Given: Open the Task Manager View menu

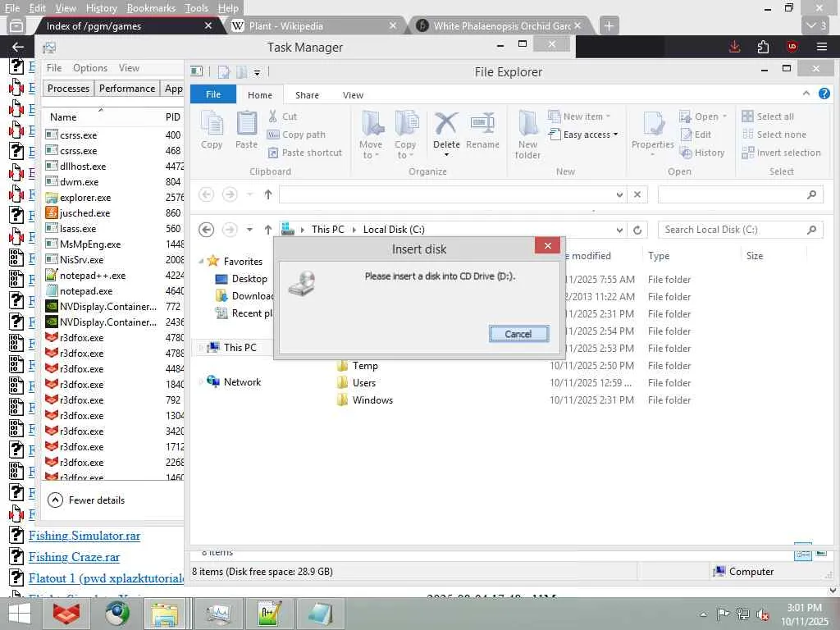Looking at the screenshot, I should [129, 68].
